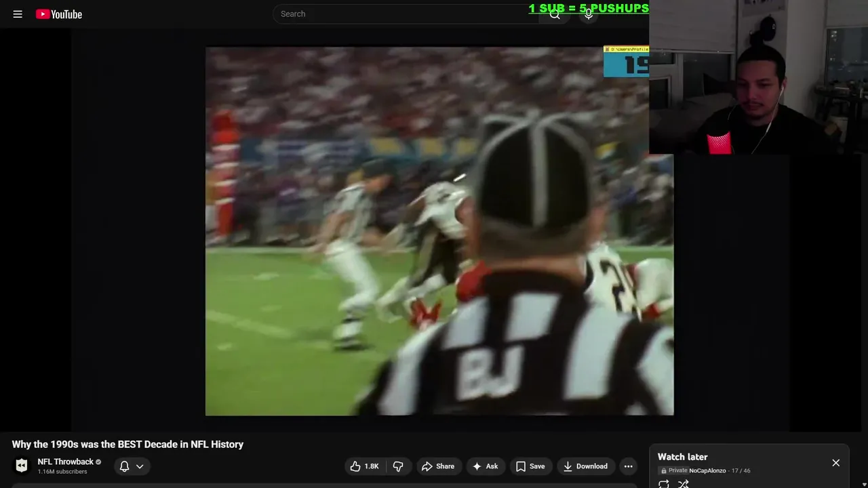Toggle shuffle in Watch later playlist

click(684, 484)
